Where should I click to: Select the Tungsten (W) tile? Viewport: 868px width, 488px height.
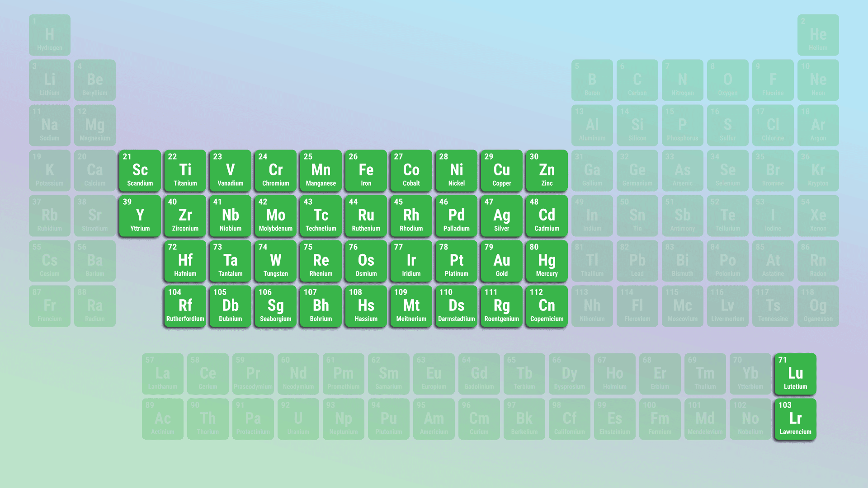(x=275, y=261)
